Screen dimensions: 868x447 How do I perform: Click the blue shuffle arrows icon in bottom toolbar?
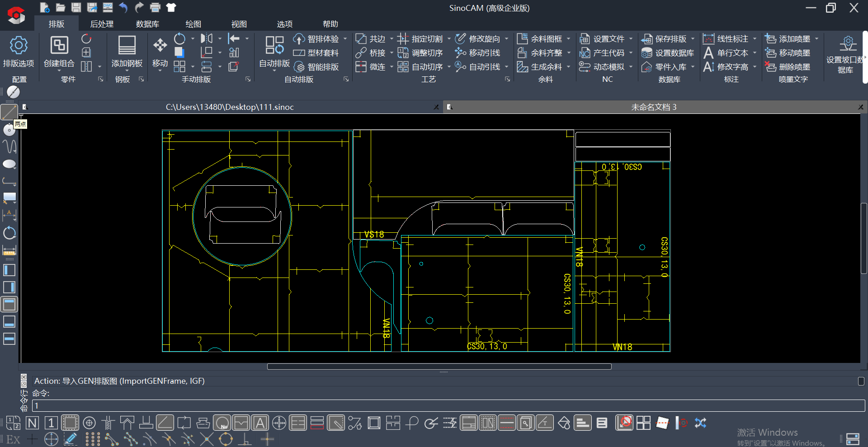(x=700, y=423)
